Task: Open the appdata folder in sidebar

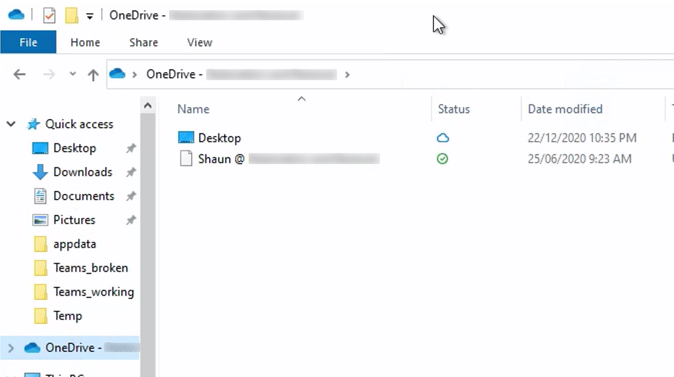Action: [x=74, y=244]
